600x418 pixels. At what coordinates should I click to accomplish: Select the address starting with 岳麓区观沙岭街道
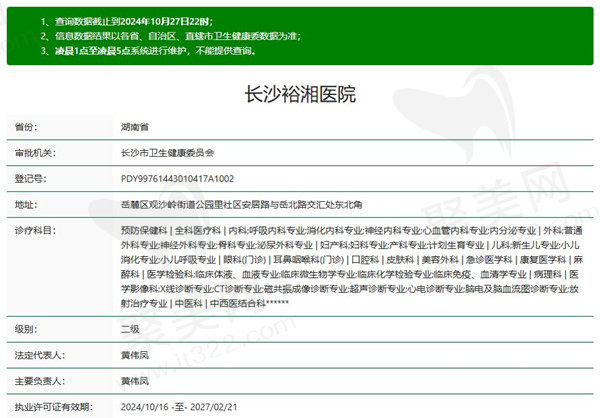(x=241, y=205)
